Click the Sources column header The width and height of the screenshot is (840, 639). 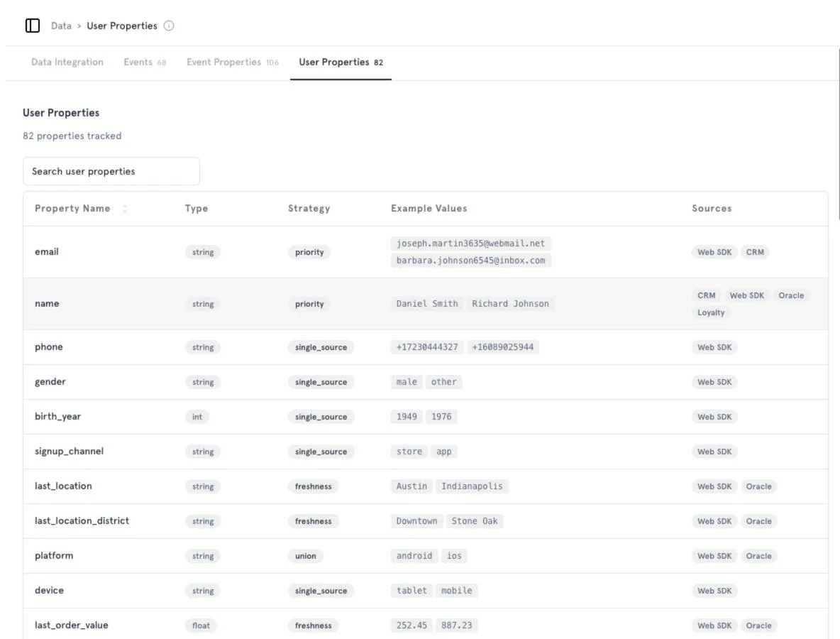pyautogui.click(x=712, y=209)
